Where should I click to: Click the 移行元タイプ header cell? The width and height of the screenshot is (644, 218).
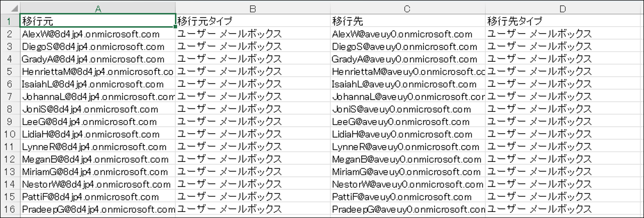pyautogui.click(x=253, y=22)
